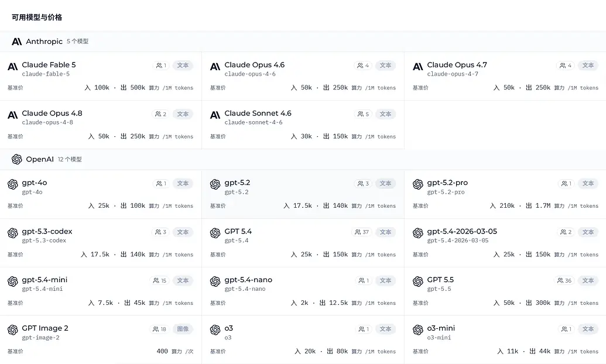Viewport: 606px width, 364px height.
Task: Click the 文本 tag on gpt-5.3-codex
Action: pyautogui.click(x=183, y=232)
